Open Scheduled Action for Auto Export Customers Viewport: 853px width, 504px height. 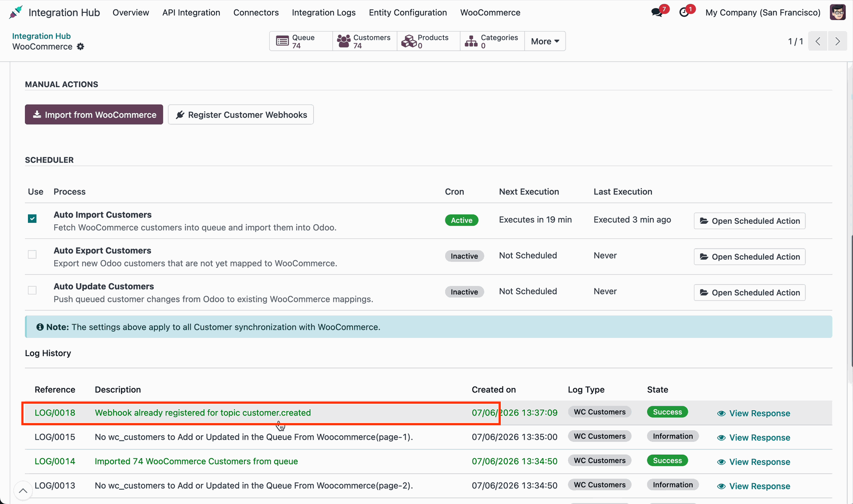749,257
